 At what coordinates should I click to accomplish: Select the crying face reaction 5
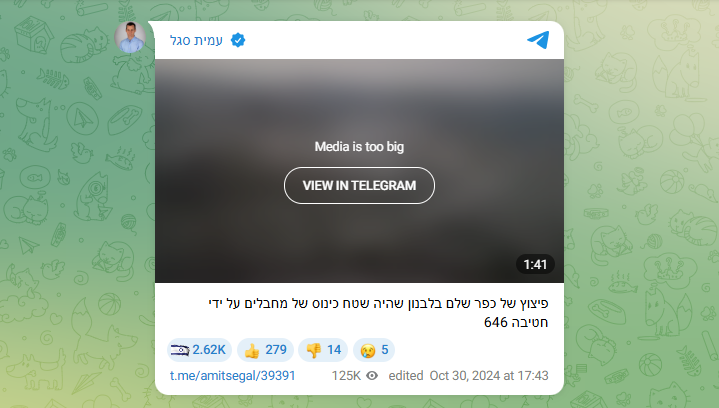pyautogui.click(x=374, y=350)
